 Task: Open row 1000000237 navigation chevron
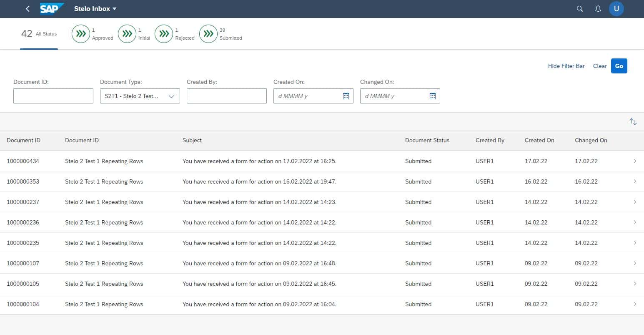635,202
